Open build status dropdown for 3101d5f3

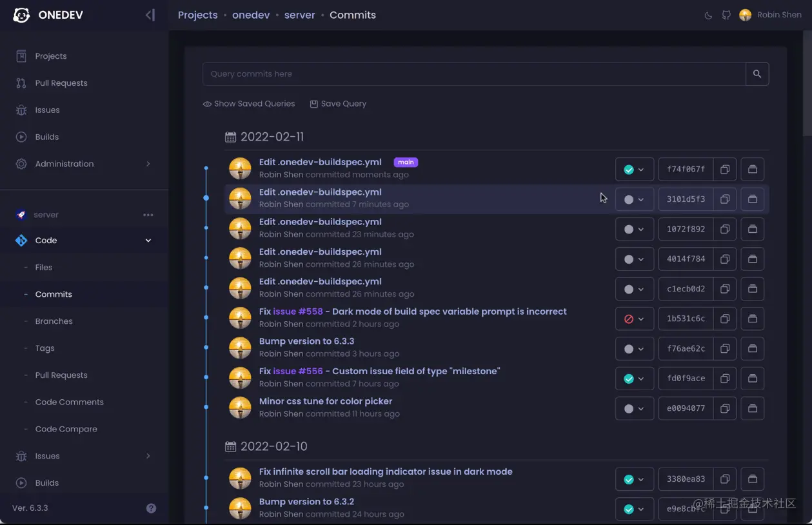tap(634, 199)
